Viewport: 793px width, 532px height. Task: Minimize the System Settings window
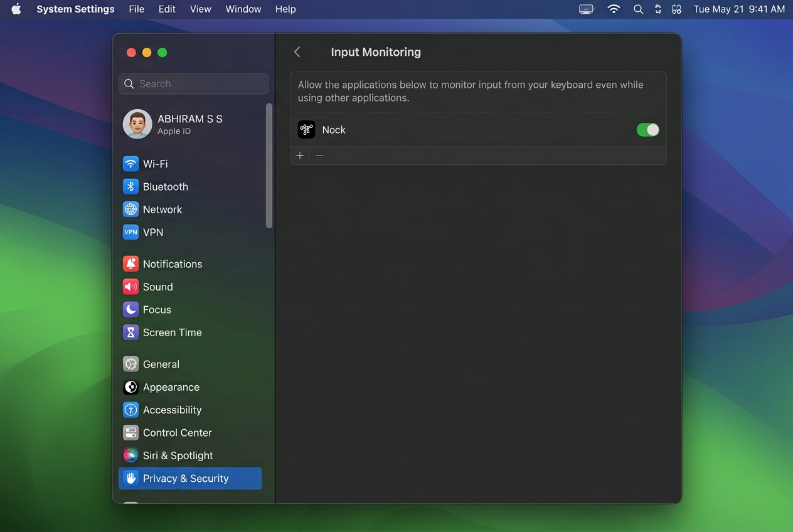147,53
